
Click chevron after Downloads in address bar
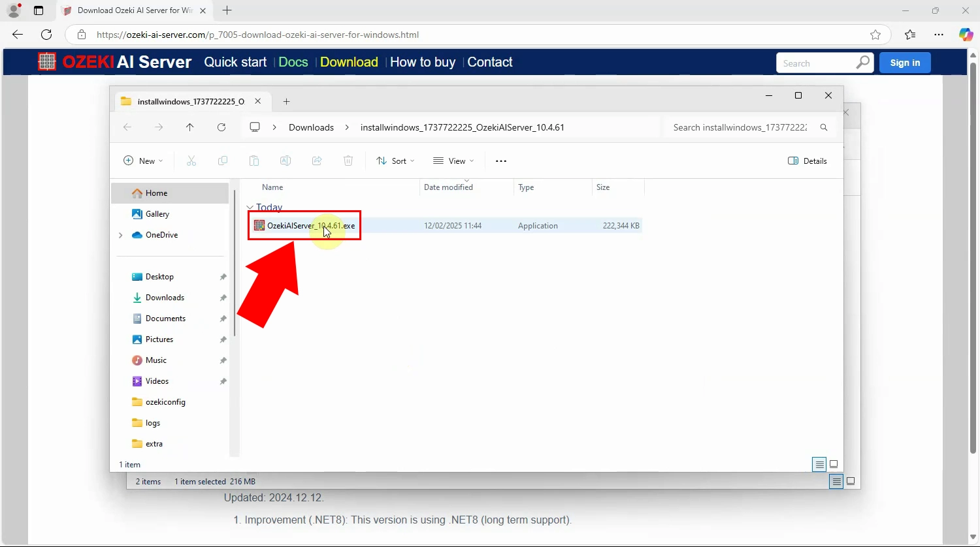click(x=347, y=127)
